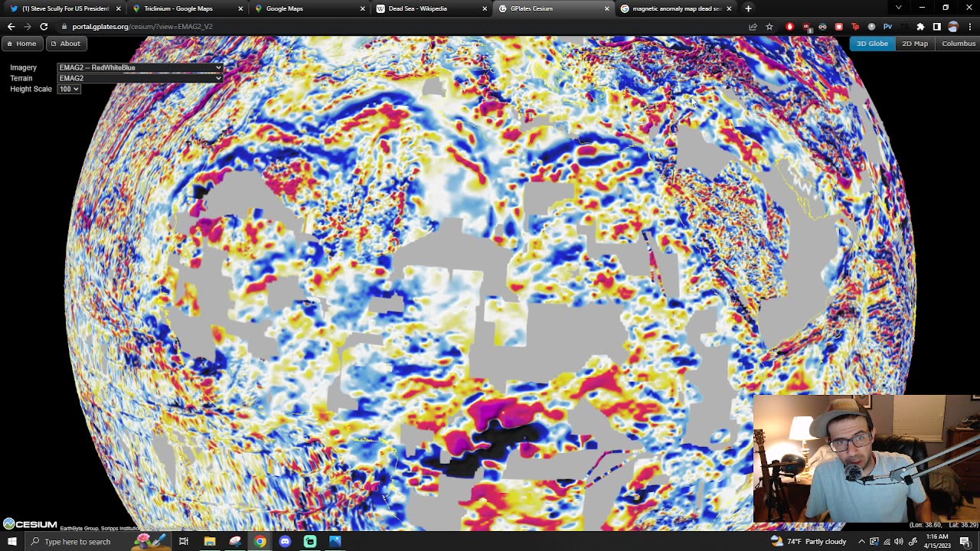Image resolution: width=980 pixels, height=551 pixels.
Task: Open the notification center icon
Action: [965, 542]
